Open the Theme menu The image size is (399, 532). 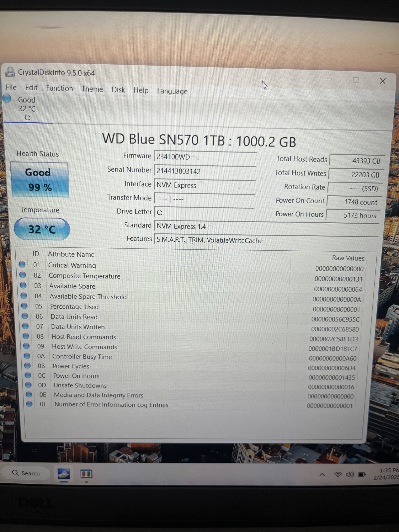[92, 89]
